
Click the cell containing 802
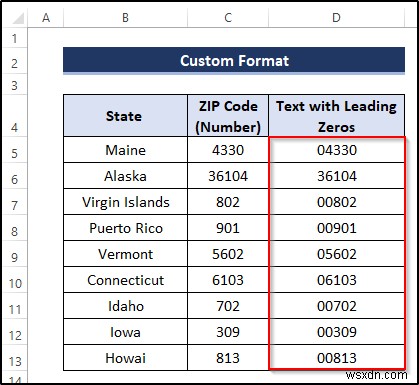228,202
